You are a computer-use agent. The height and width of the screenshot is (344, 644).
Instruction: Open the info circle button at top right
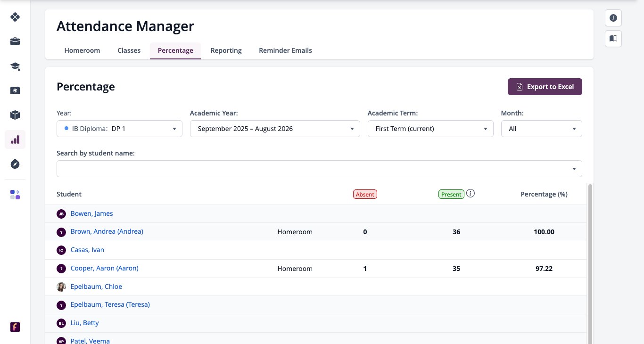tap(613, 18)
